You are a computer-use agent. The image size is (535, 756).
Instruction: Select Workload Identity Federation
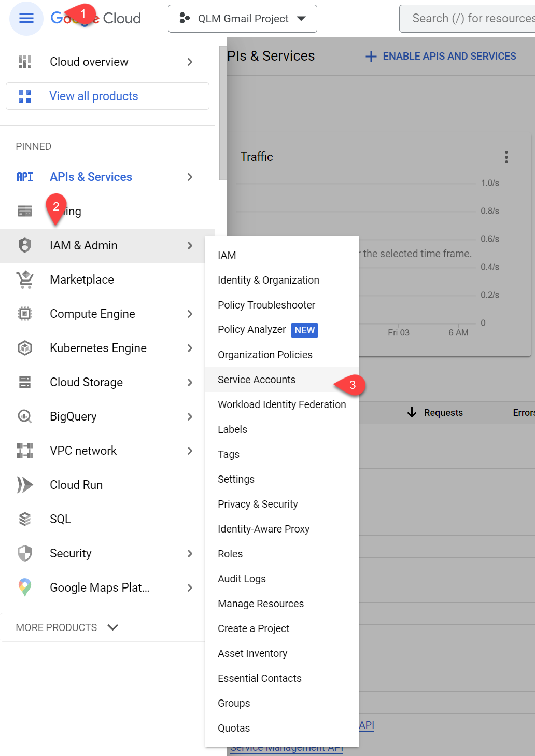[282, 404]
